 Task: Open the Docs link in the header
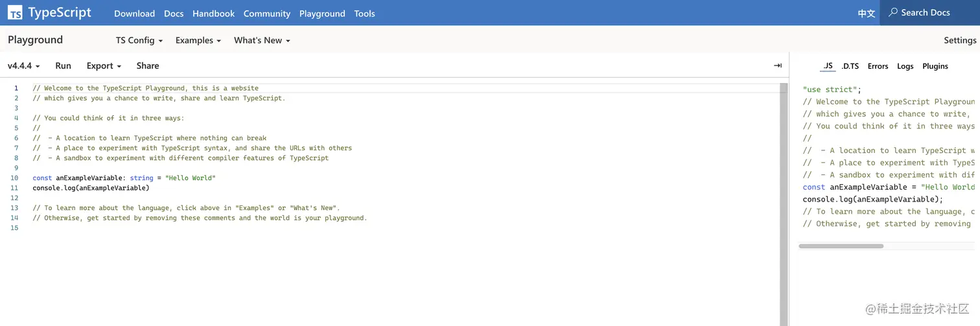click(x=174, y=14)
